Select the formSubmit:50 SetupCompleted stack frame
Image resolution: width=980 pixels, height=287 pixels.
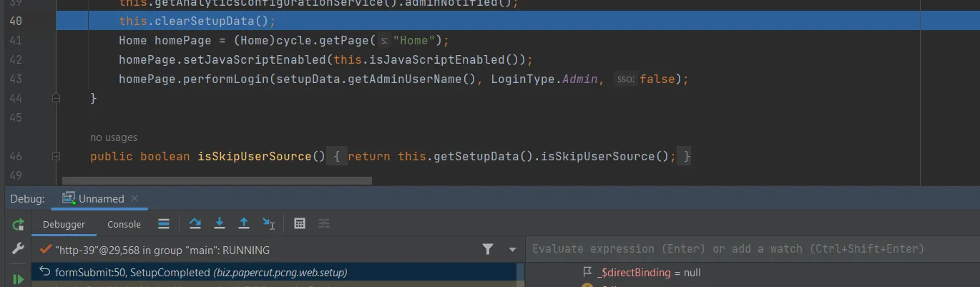click(278, 272)
